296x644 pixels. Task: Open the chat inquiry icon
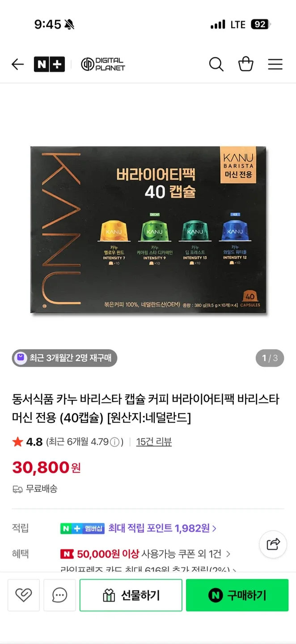[x=59, y=595]
